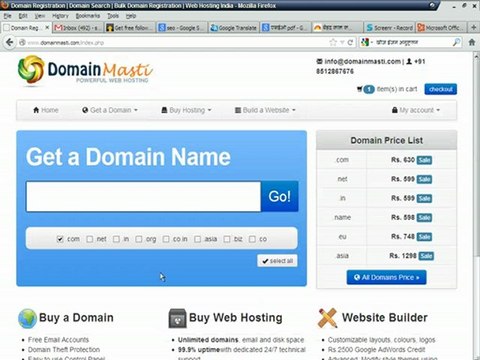
Task: Click the checkout button
Action: [x=440, y=89]
